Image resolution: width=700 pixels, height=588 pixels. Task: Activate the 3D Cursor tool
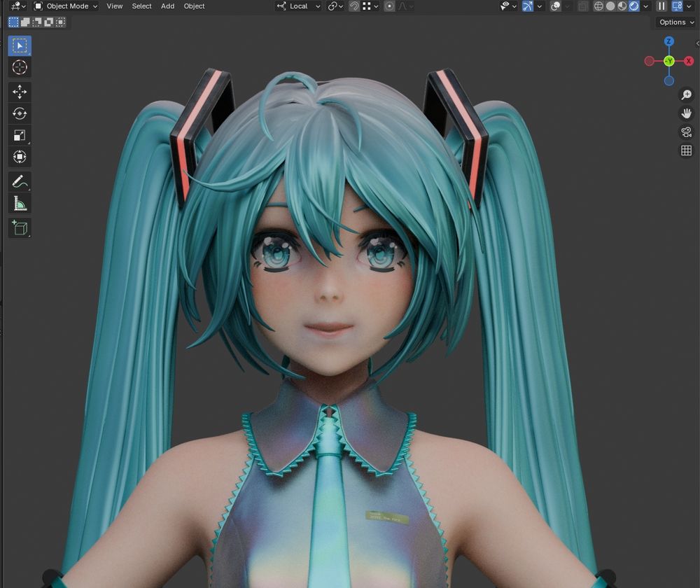(x=19, y=67)
